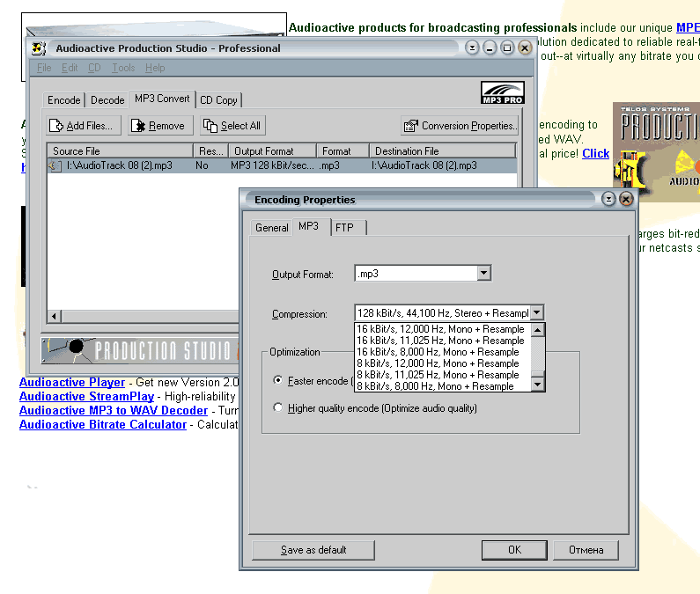Click Remove to delete selected file
Viewport: 700px width, 594px height.
[x=160, y=126]
